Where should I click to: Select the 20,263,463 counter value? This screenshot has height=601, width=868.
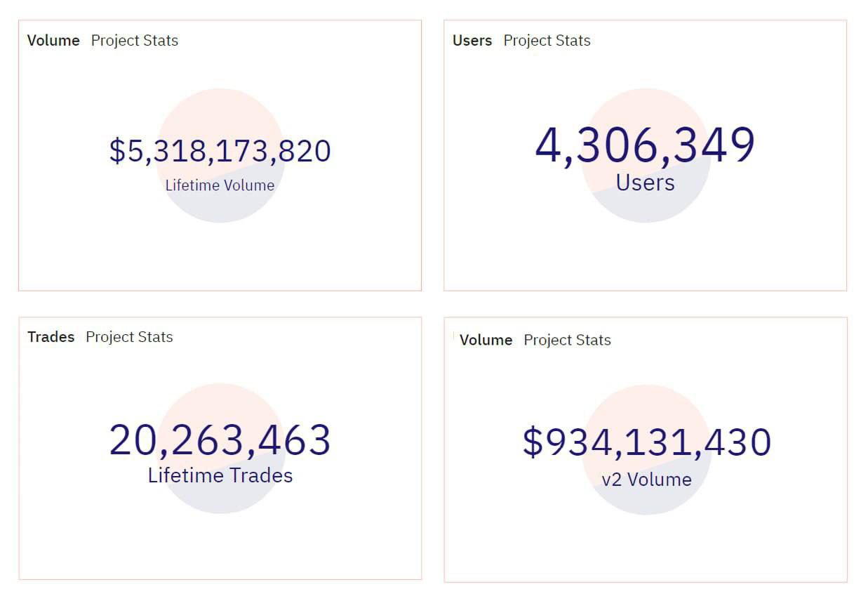tap(220, 440)
